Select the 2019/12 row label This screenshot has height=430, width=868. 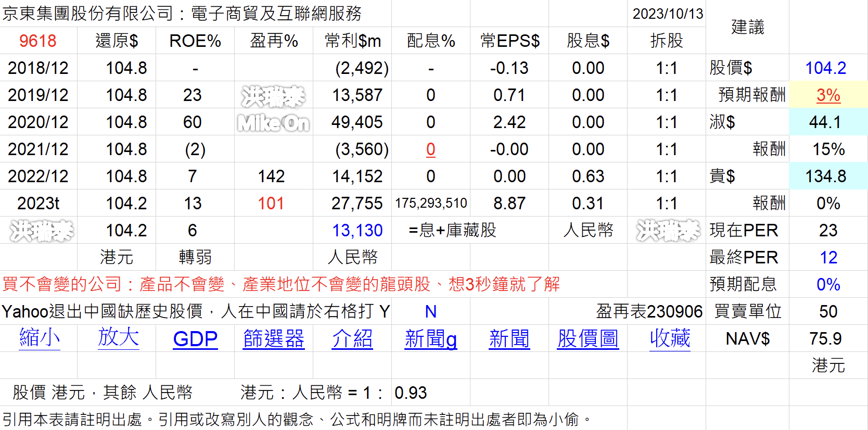pos(38,95)
